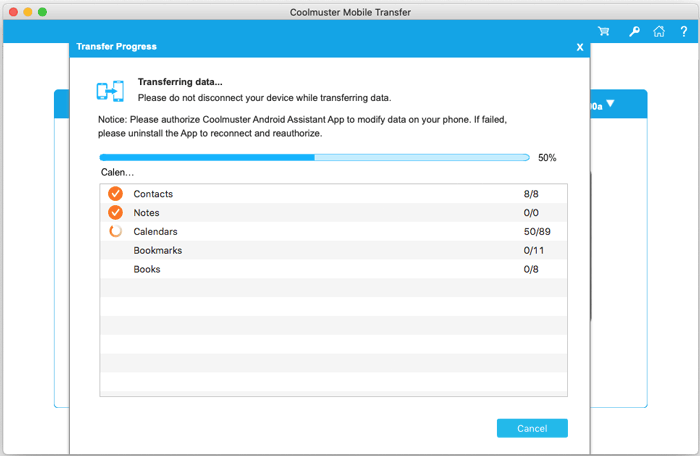Image resolution: width=700 pixels, height=456 pixels.
Task: Click the macOS yellow minimize button
Action: 28,12
